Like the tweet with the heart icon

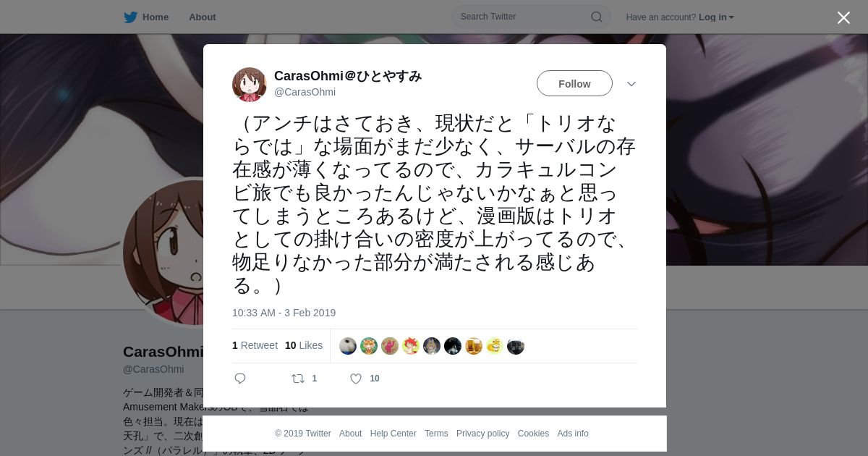[356, 379]
